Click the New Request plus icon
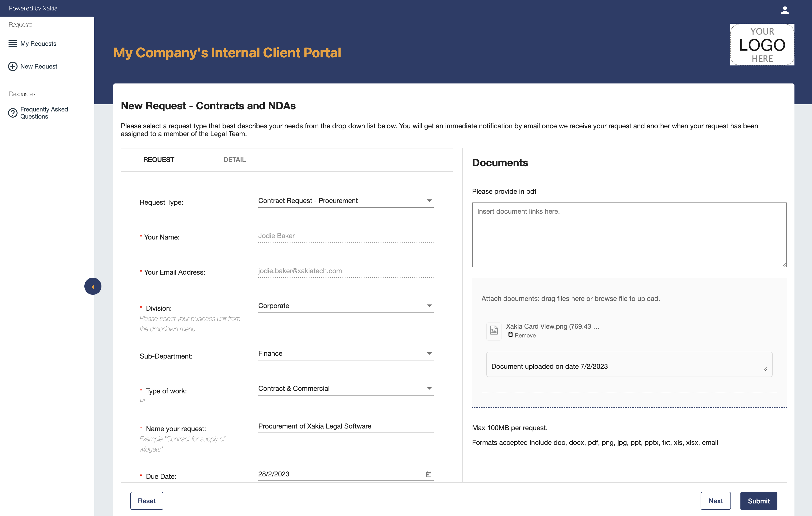Viewport: 812px width, 516px height. [13, 66]
